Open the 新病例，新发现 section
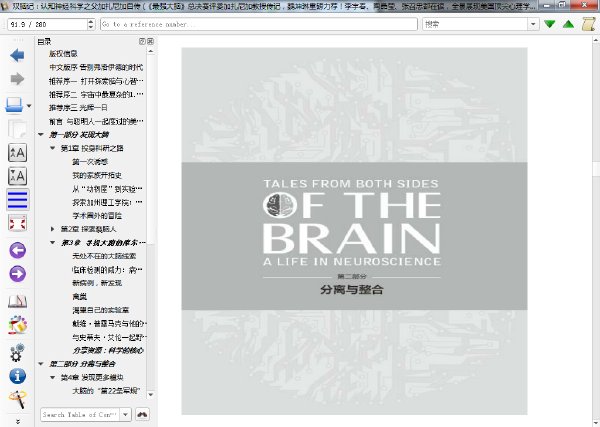Image resolution: width=600 pixels, height=427 pixels. [97, 283]
